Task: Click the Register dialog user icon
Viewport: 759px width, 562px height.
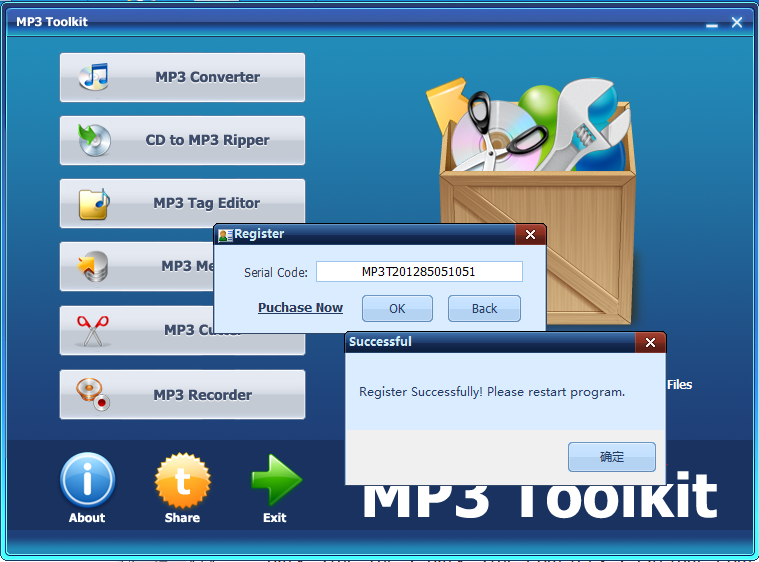Action: tap(225, 235)
